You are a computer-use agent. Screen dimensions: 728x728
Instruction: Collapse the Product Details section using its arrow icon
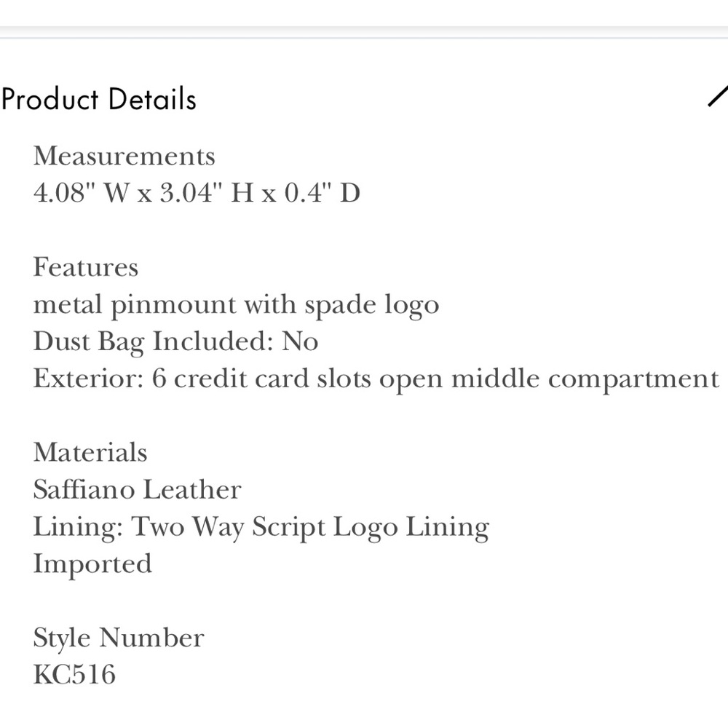click(x=718, y=95)
